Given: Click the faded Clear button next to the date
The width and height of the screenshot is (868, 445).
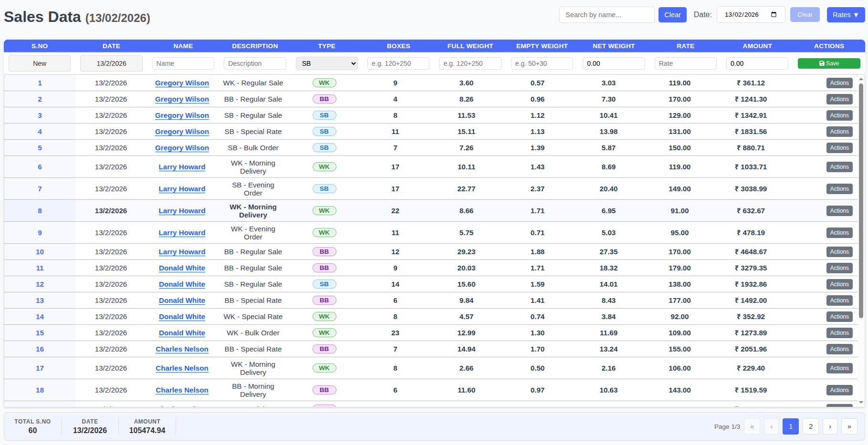Looking at the screenshot, I should point(805,15).
